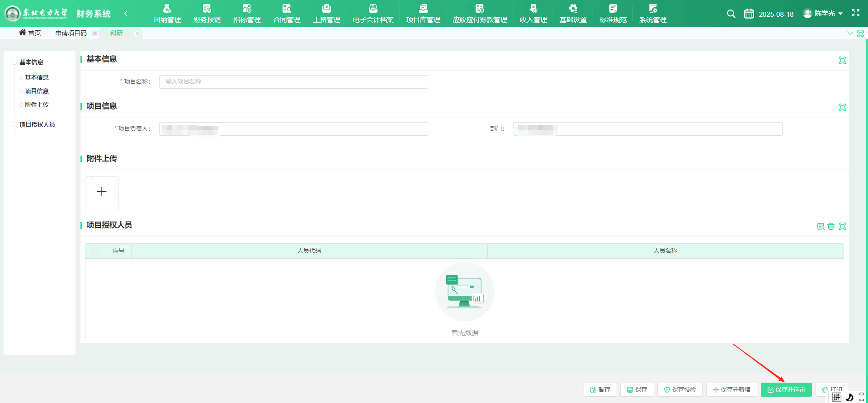Image resolution: width=868 pixels, height=403 pixels.
Task: Check the select-all checkbox in personnel table
Action: pyautogui.click(x=95, y=251)
